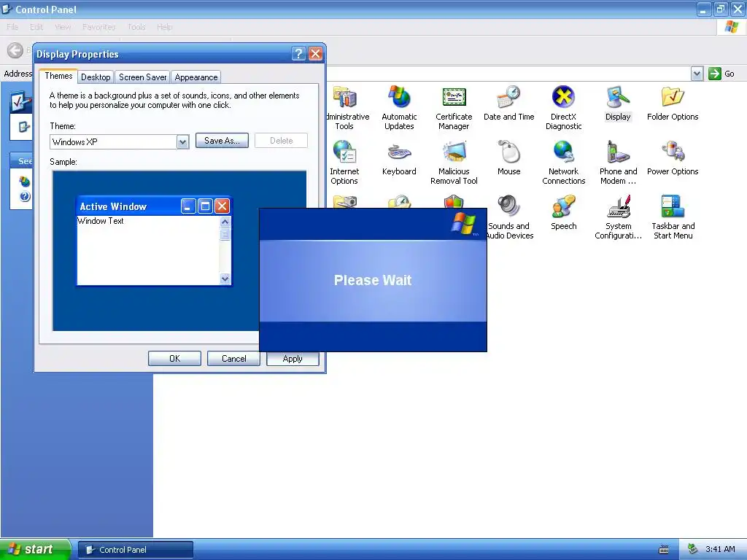Image resolution: width=747 pixels, height=560 pixels.
Task: Click sample window scrollbar down arrow
Action: point(225,279)
